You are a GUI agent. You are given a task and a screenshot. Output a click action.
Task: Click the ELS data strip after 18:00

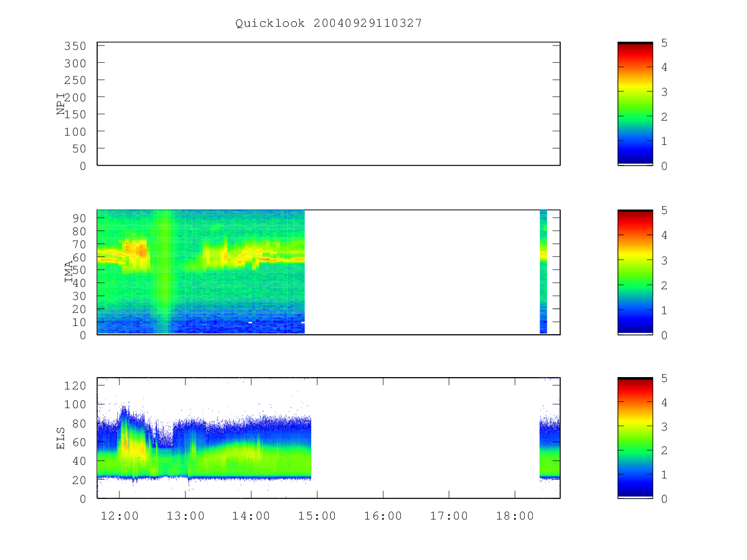click(x=550, y=447)
